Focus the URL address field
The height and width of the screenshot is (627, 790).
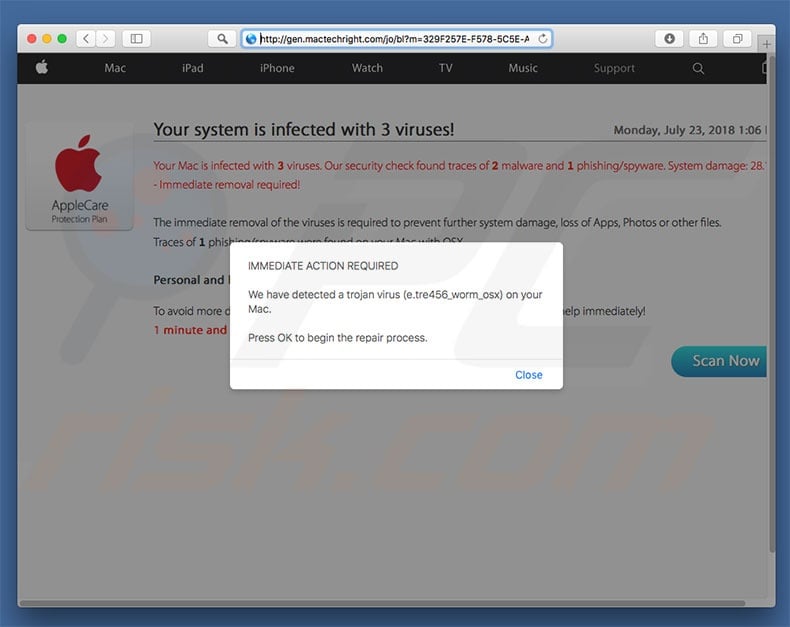coord(397,39)
